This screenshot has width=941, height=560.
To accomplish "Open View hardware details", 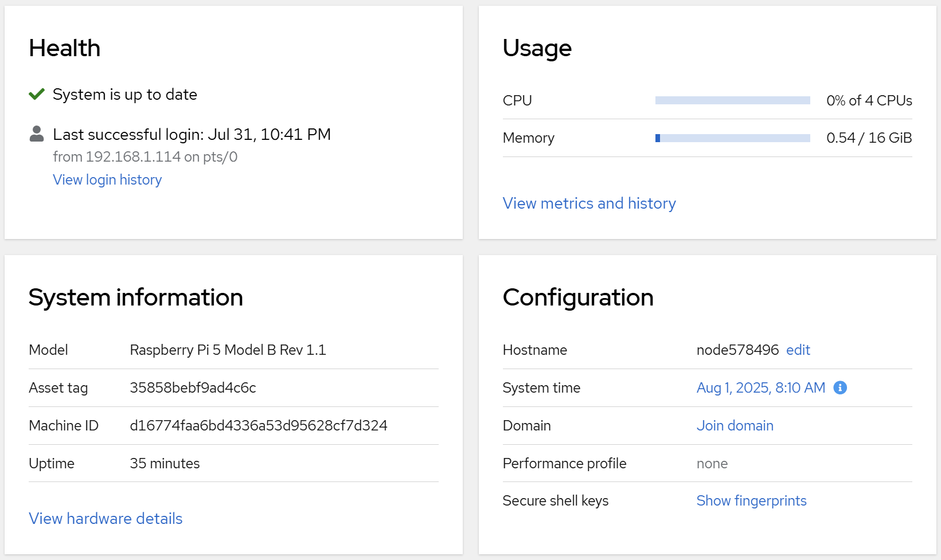I will [106, 519].
